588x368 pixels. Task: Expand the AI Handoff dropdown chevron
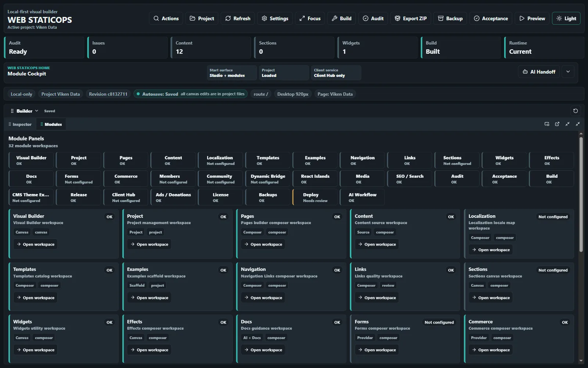(568, 72)
